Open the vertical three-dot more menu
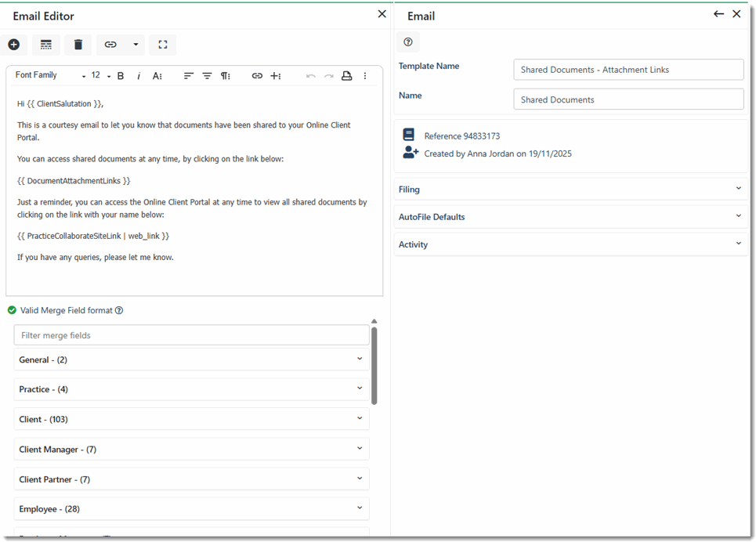 [x=365, y=76]
